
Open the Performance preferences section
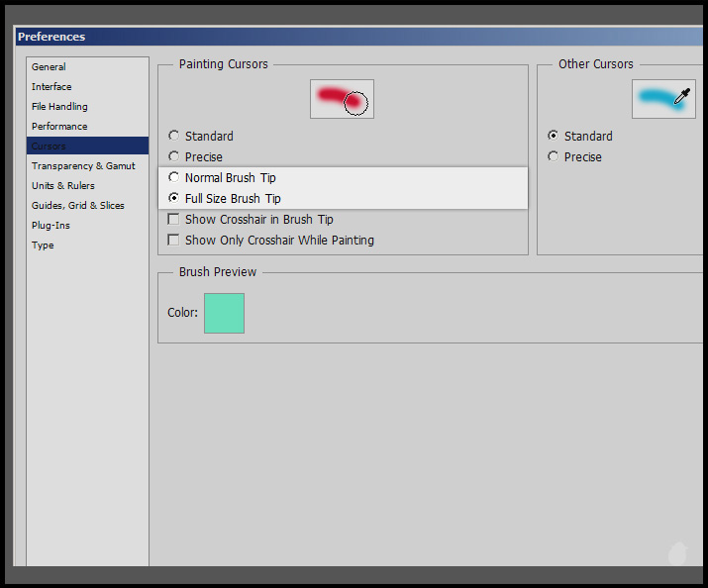point(59,127)
